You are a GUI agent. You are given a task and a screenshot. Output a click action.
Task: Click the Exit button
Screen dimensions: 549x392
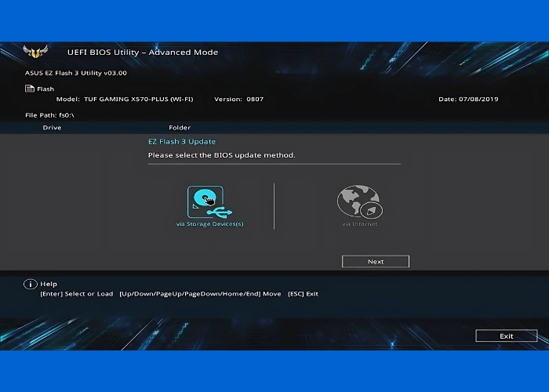[x=506, y=336]
